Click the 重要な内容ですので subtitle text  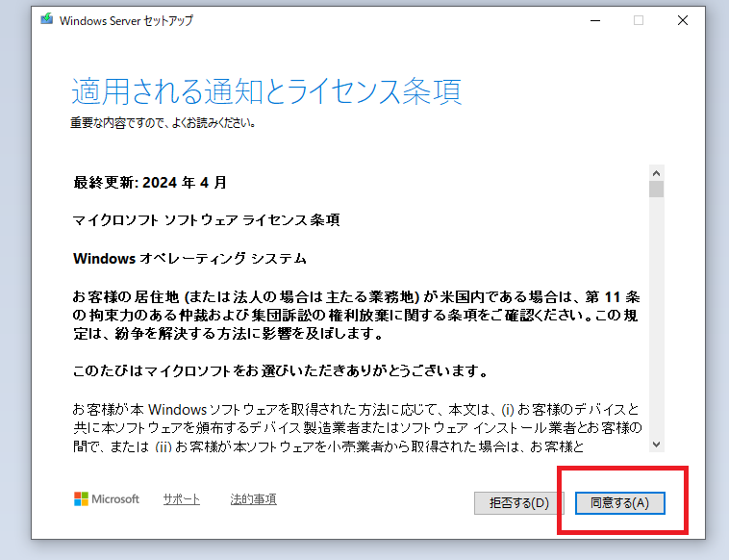(162, 124)
